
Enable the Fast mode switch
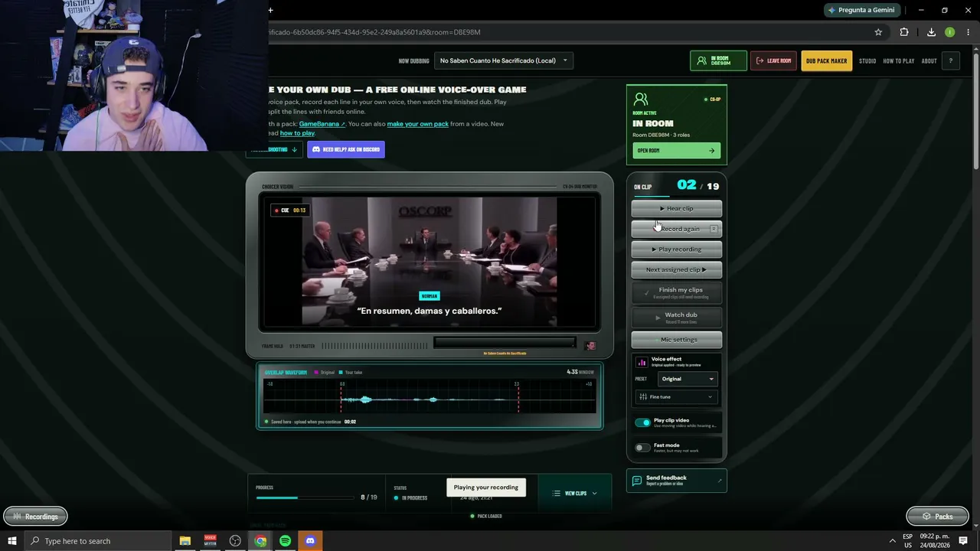click(x=642, y=448)
